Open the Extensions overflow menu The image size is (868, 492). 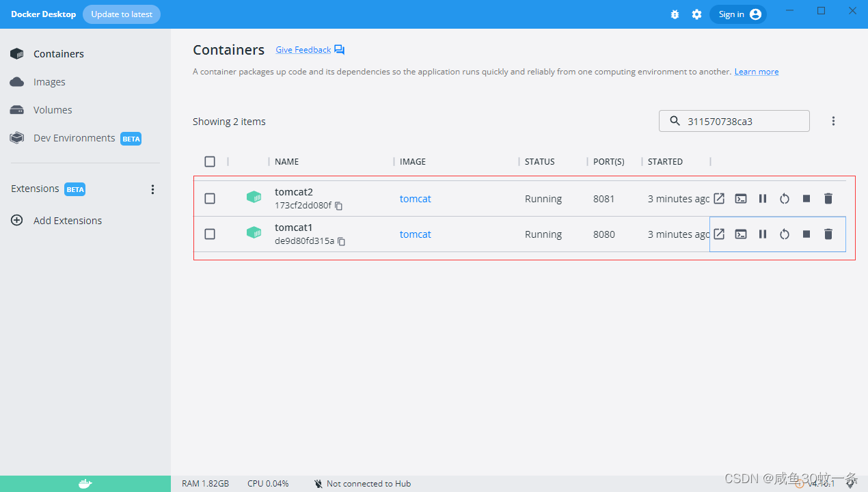coord(152,189)
